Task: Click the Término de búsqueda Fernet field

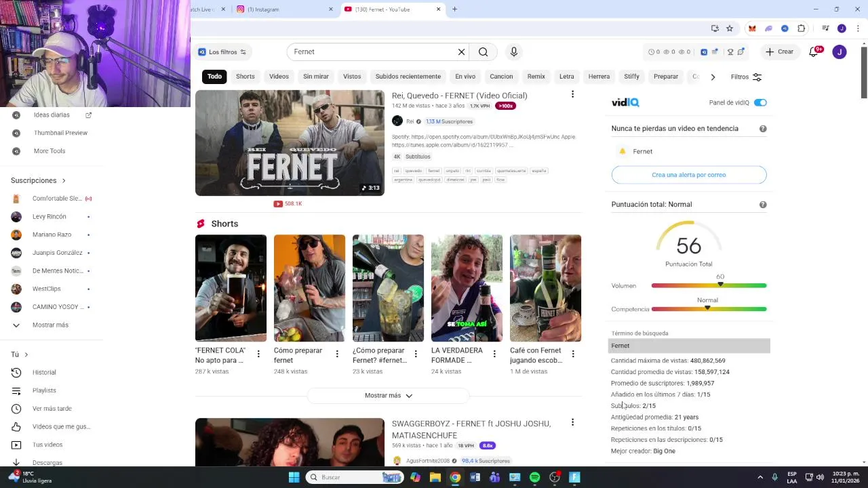Action: [689, 346]
